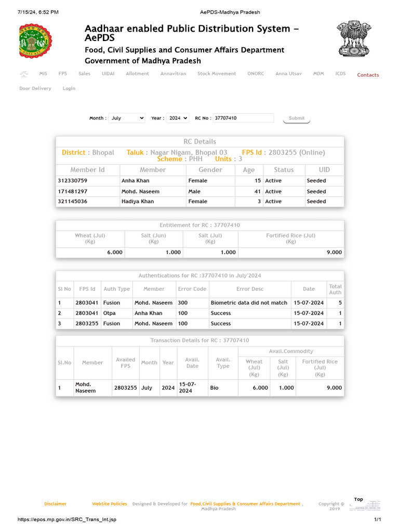Open the Year dropdown showing 2024
The height and width of the screenshot is (532, 399).
pos(178,118)
